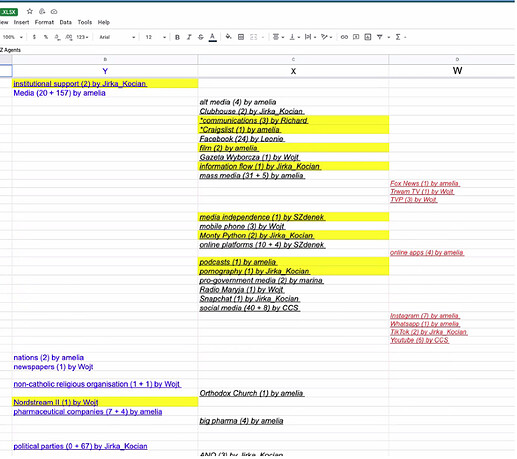
Task: Open the cell borders tool
Action: tap(241, 37)
